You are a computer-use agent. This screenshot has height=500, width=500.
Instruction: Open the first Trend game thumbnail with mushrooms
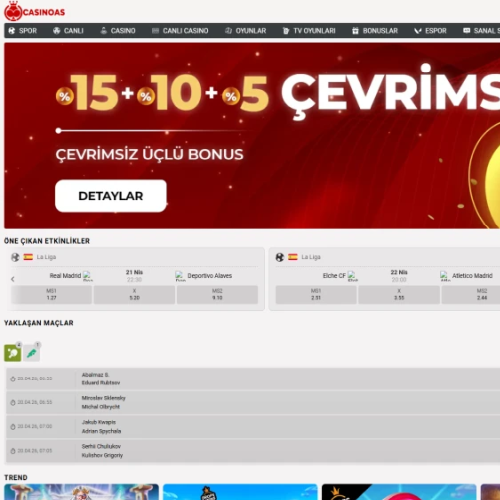pos(81,492)
